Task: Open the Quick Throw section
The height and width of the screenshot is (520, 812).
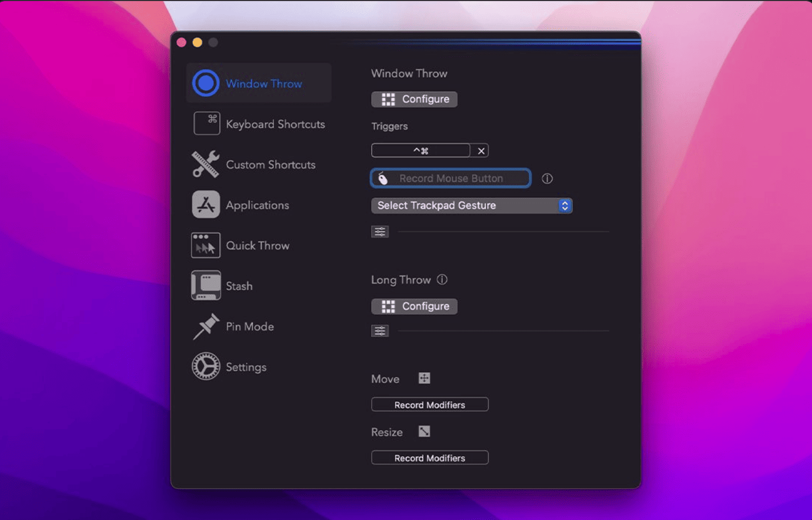Action: pyautogui.click(x=259, y=245)
